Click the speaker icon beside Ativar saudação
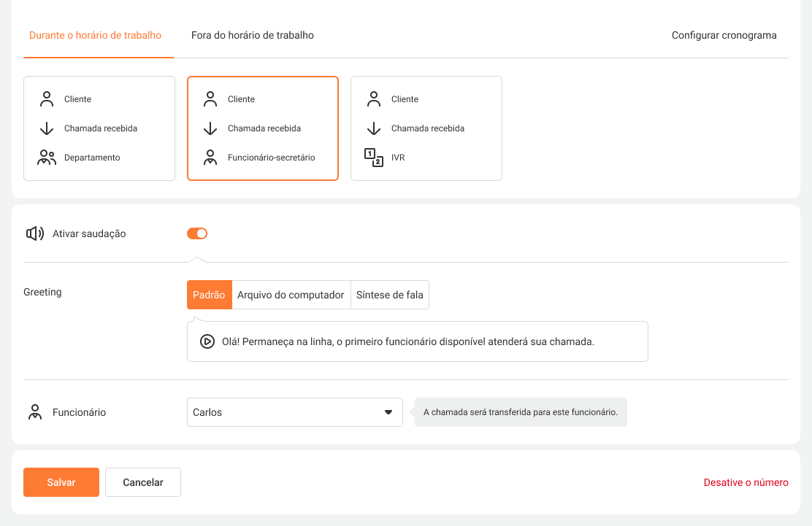Screen dimensions: 812x526 click(x=35, y=233)
